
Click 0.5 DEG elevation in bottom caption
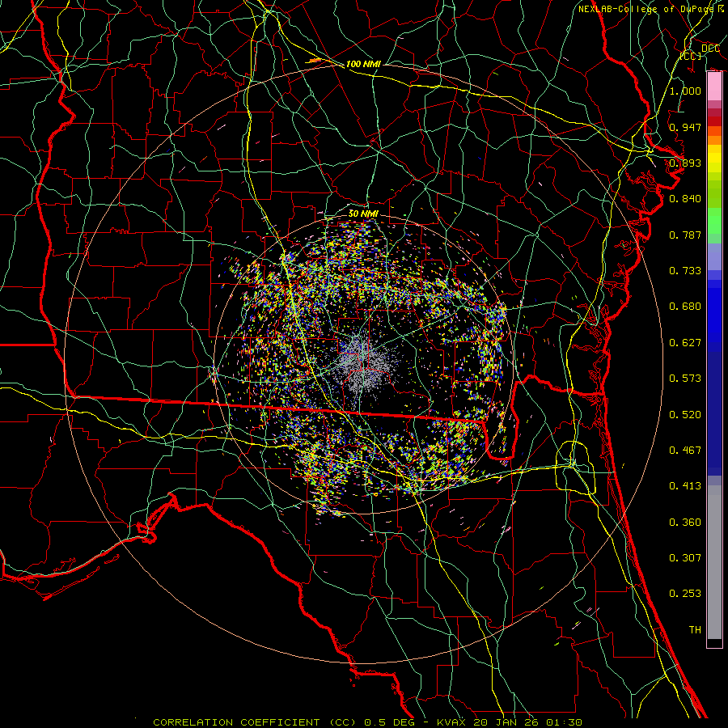point(391,722)
